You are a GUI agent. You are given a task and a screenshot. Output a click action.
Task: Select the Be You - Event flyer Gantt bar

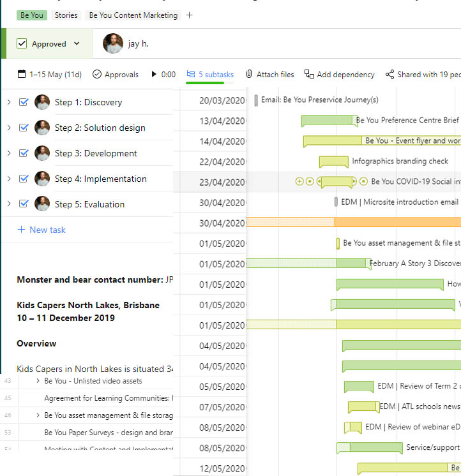point(382,141)
